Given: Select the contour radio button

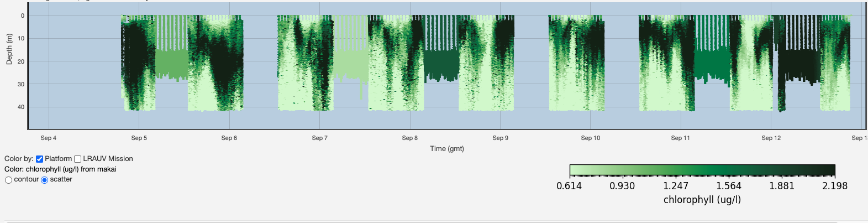Looking at the screenshot, I should pyautogui.click(x=8, y=180).
